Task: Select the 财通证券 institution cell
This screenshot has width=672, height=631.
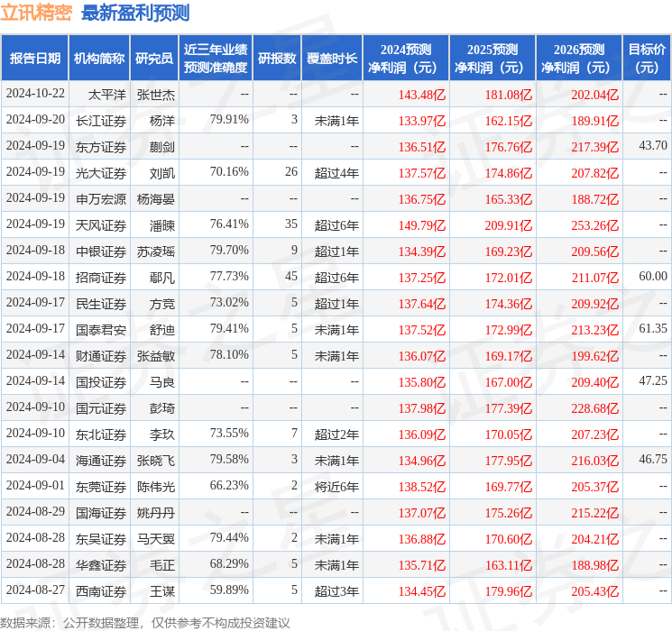Action: pos(101,356)
